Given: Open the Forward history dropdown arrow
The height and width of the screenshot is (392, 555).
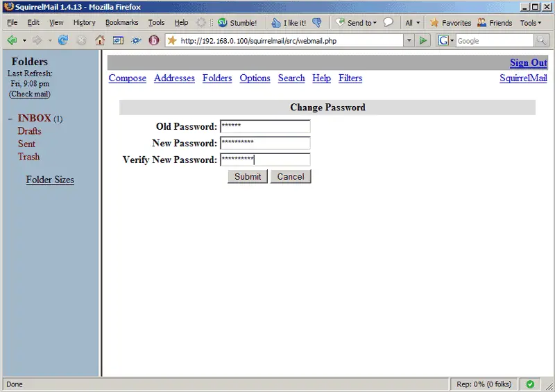Looking at the screenshot, I should click(x=50, y=41).
